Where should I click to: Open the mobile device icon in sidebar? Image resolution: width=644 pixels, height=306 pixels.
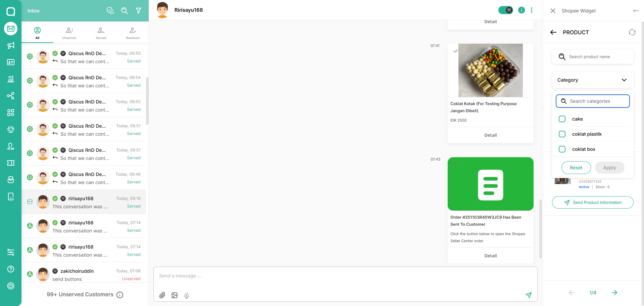[x=11, y=196]
